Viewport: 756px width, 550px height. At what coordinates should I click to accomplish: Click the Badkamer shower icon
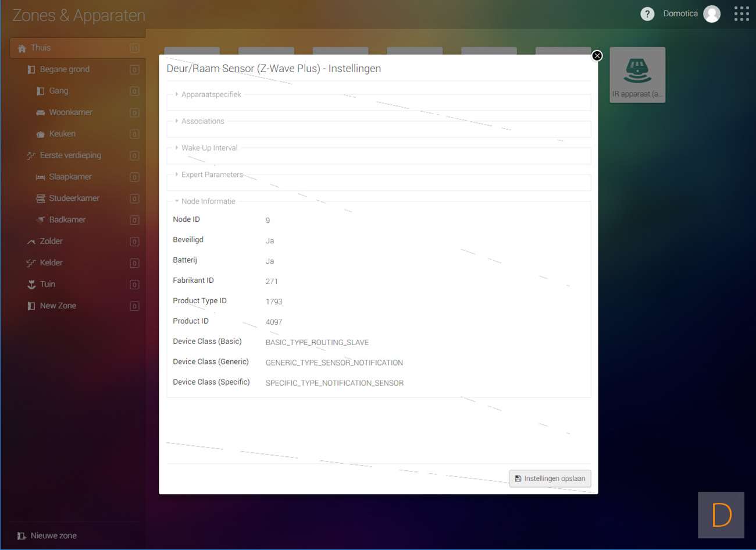[x=40, y=220]
